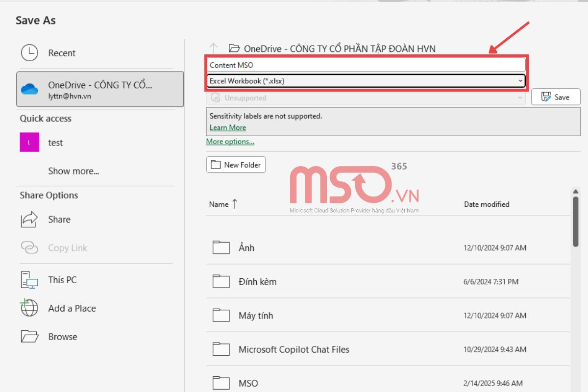Viewport: 588px width, 392px height.
Task: Click the Máy tính folder icon
Action: [x=221, y=315]
